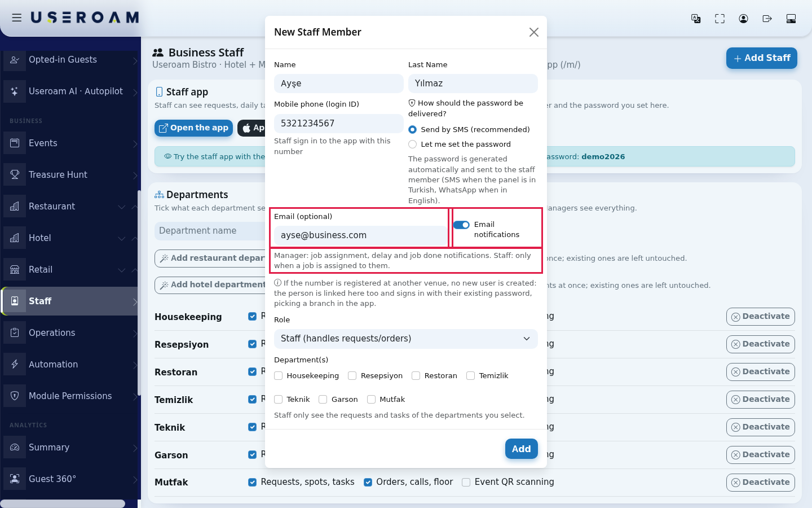The height and width of the screenshot is (508, 812).
Task: Open the hamburger menu icon
Action: pos(17,18)
